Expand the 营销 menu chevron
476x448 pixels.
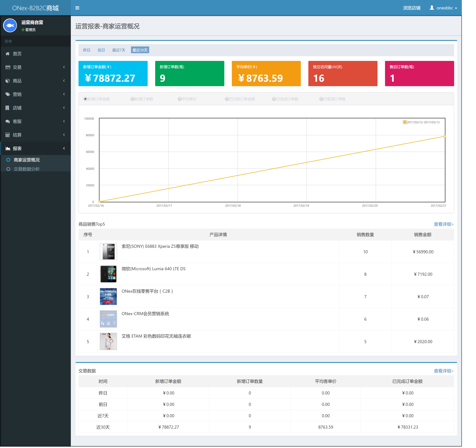tap(64, 94)
